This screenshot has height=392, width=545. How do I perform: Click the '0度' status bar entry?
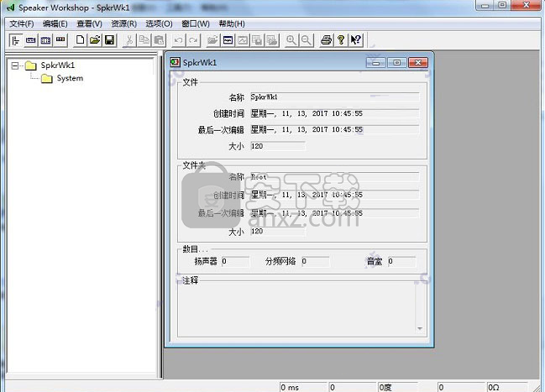[x=397, y=388]
